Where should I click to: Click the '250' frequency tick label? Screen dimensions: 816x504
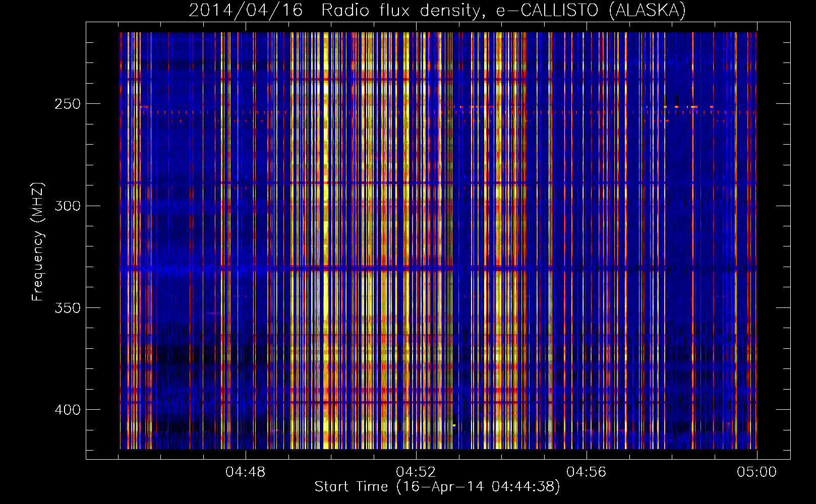[x=68, y=104]
